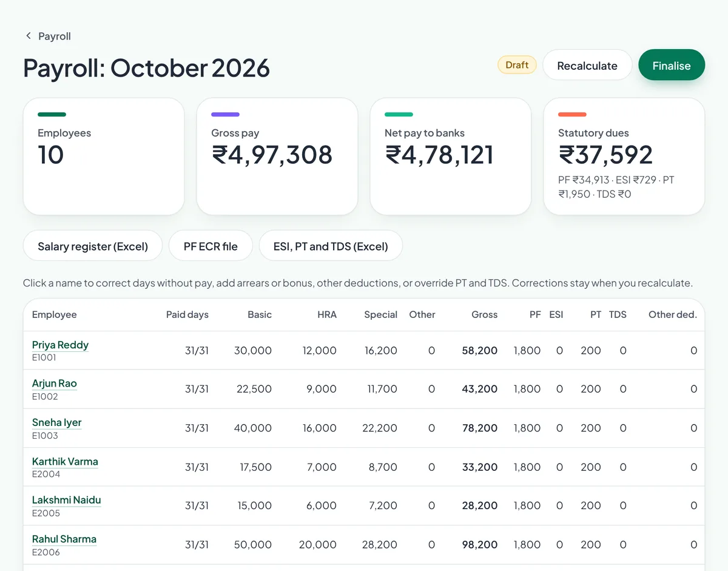The image size is (728, 571).
Task: Click the Payroll breadcrumb link
Action: [55, 36]
